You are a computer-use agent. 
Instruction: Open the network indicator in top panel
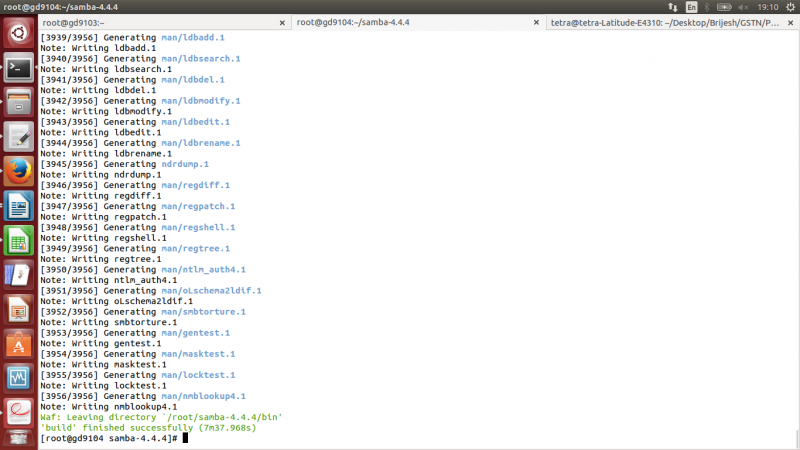coord(673,7)
